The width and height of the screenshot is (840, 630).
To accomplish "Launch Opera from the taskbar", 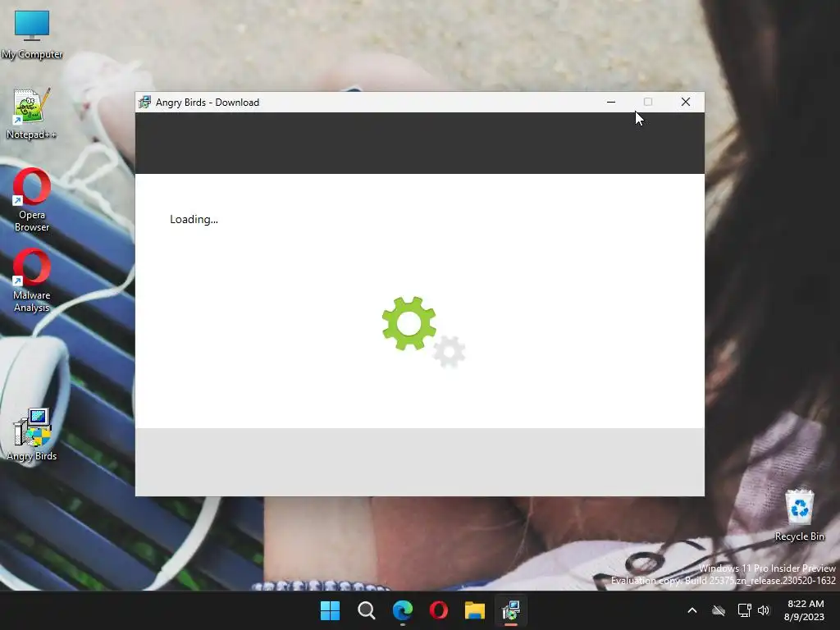I will click(438, 610).
